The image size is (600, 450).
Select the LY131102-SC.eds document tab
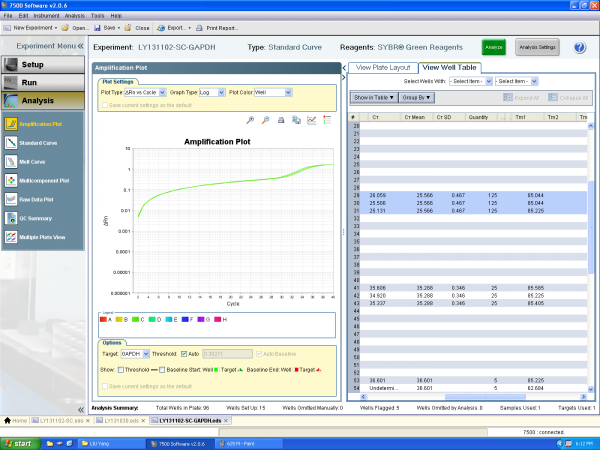(60, 421)
